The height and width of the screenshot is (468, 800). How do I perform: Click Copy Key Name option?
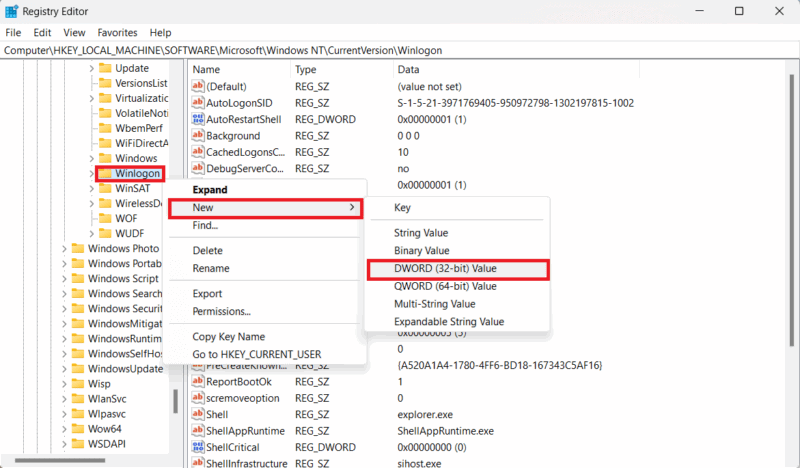(228, 337)
